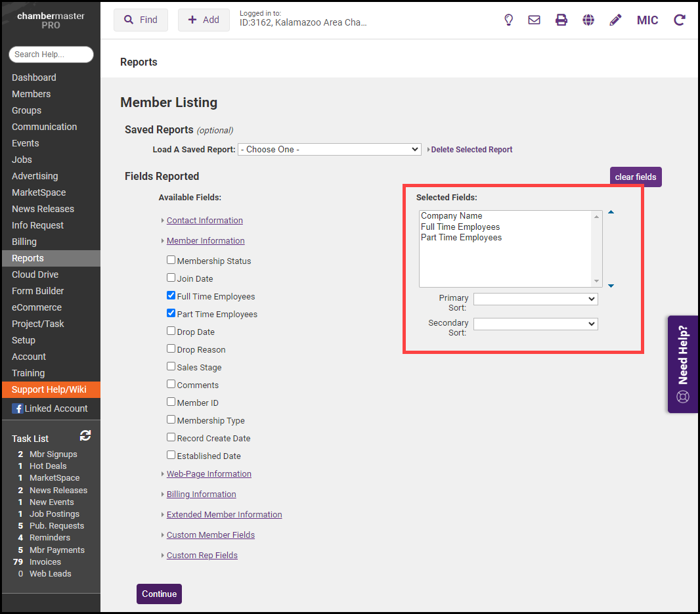Image resolution: width=700 pixels, height=614 pixels.
Task: Click in the Search Help input box
Action: [51, 55]
